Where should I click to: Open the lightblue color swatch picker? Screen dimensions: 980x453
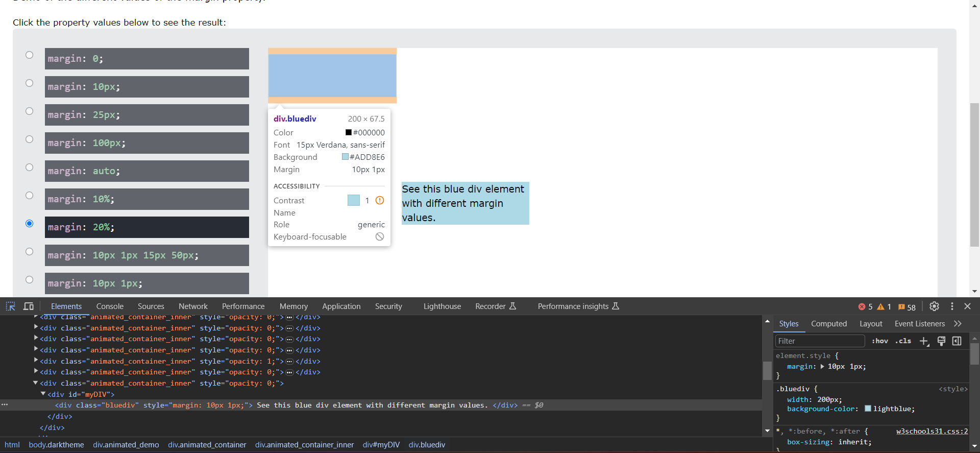click(868, 409)
